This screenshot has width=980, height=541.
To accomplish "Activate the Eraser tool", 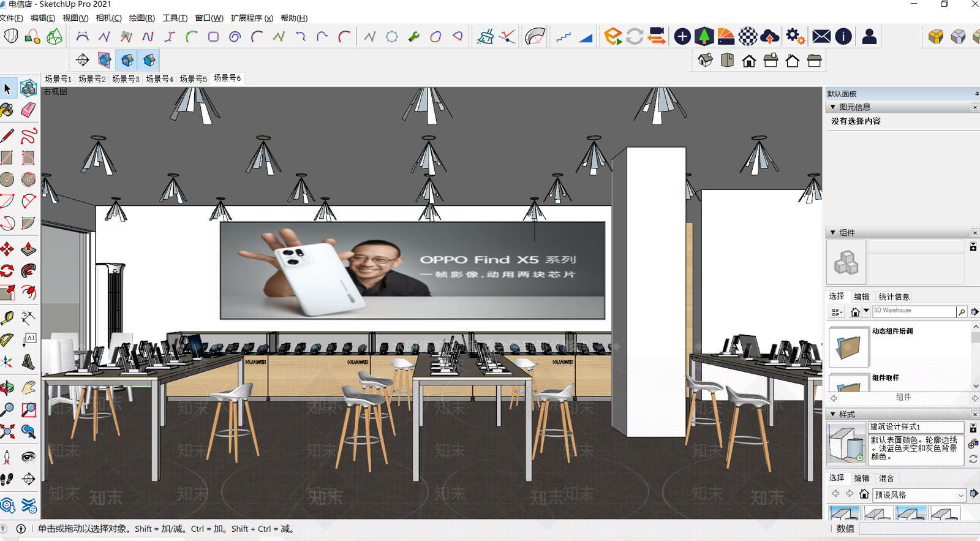I will click(x=28, y=110).
